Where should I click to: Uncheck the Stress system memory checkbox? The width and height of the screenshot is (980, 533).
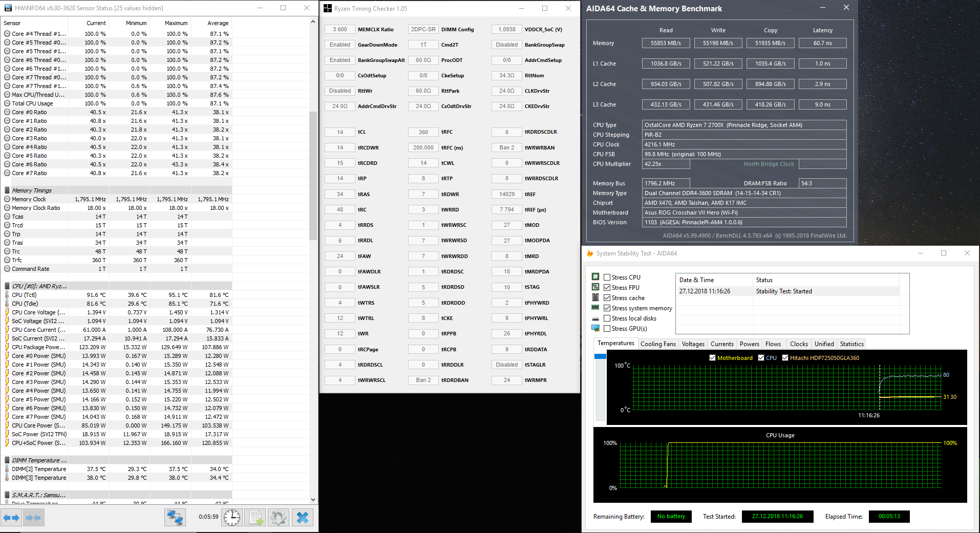(x=607, y=308)
